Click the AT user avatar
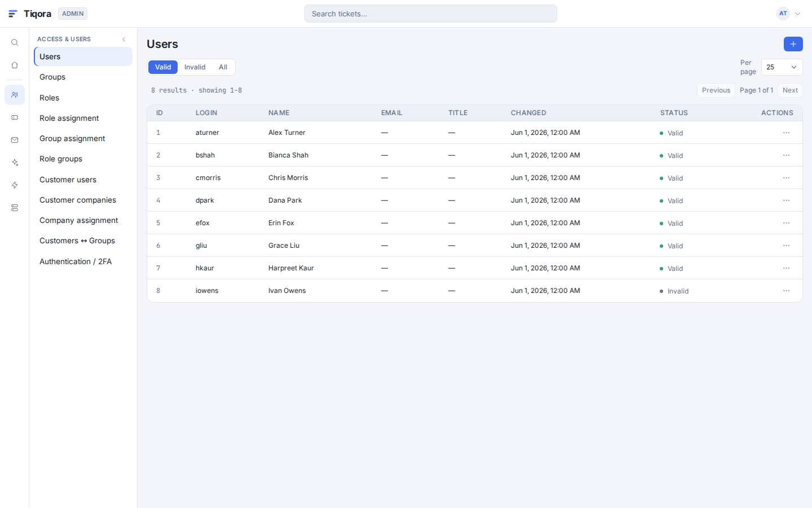The height and width of the screenshot is (508, 812). point(783,14)
